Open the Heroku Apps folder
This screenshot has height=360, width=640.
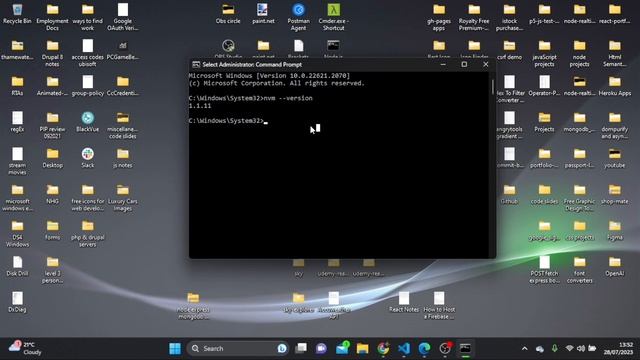(615, 86)
